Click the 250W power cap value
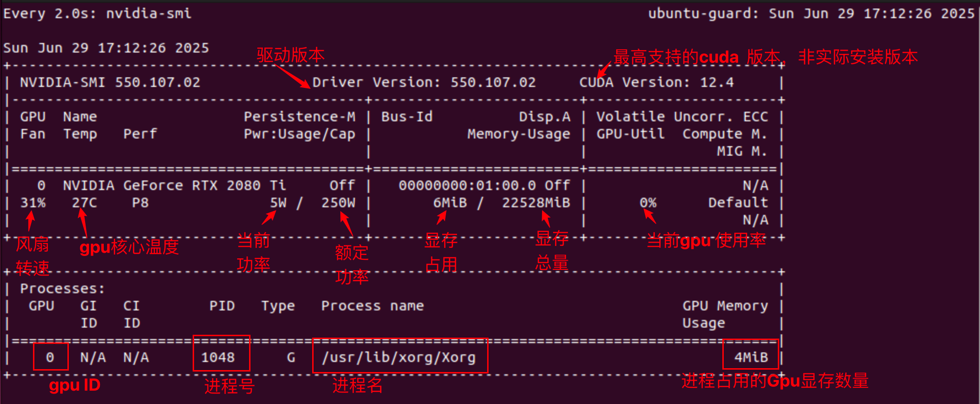Viewport: 980px width, 404px height. [x=338, y=202]
